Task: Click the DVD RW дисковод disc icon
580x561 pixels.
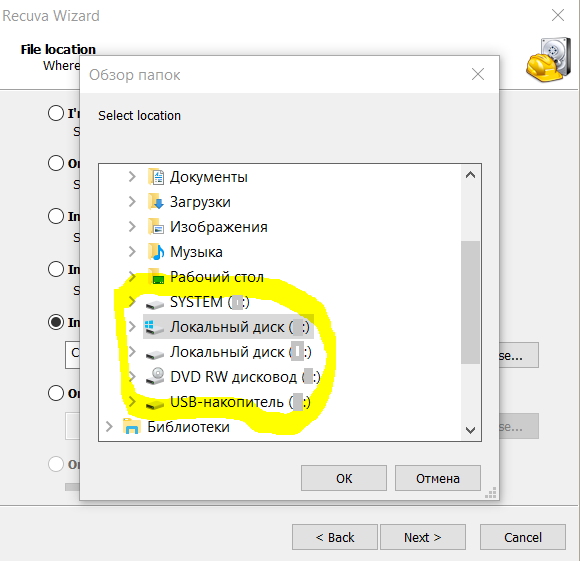Action: tap(155, 376)
